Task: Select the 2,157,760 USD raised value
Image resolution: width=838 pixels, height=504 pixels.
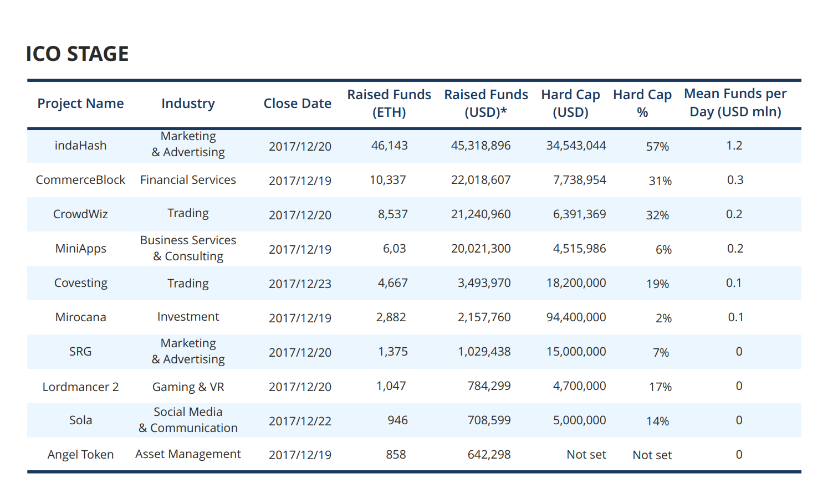Action: pyautogui.click(x=484, y=317)
